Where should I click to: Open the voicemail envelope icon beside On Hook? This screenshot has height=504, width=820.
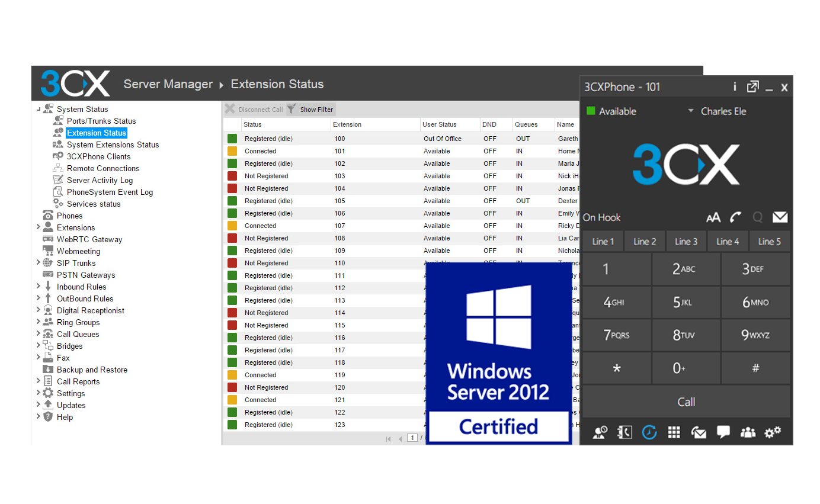point(780,217)
